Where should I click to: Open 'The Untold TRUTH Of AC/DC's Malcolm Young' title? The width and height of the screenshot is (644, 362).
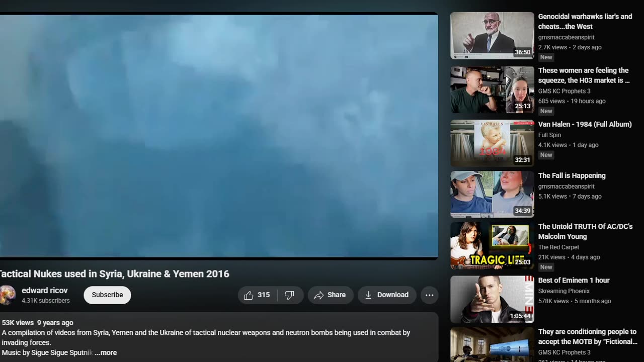coord(585,231)
